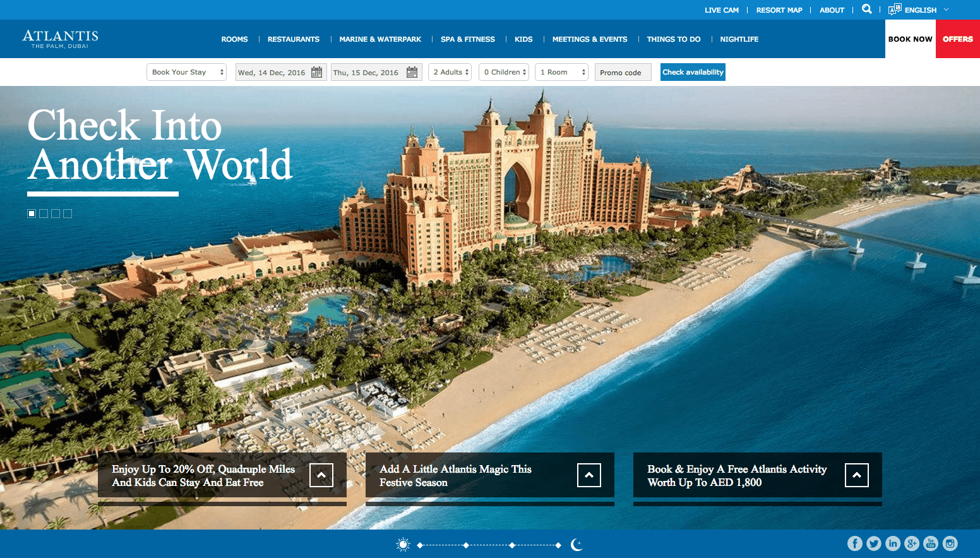Open the OFFERS page
The image size is (980, 558).
957,39
